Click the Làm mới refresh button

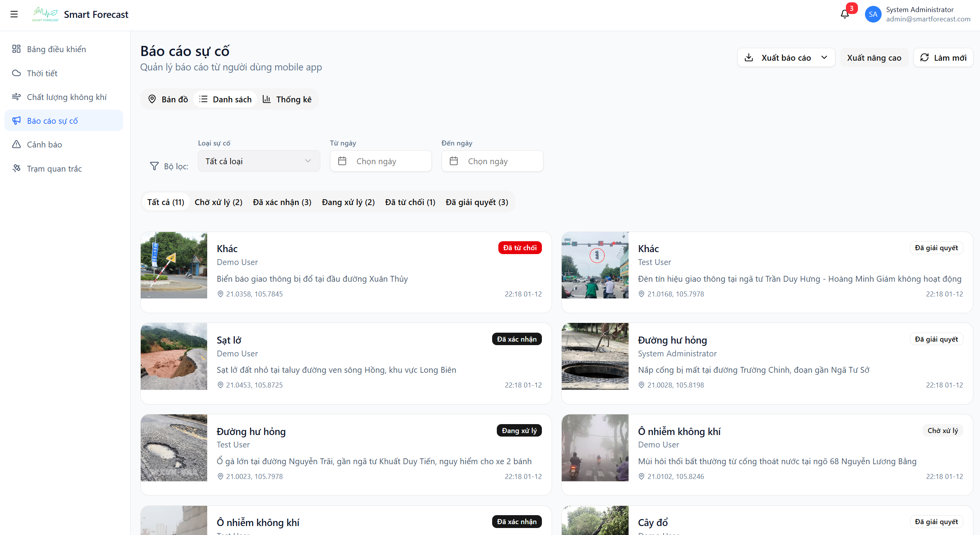click(x=943, y=58)
